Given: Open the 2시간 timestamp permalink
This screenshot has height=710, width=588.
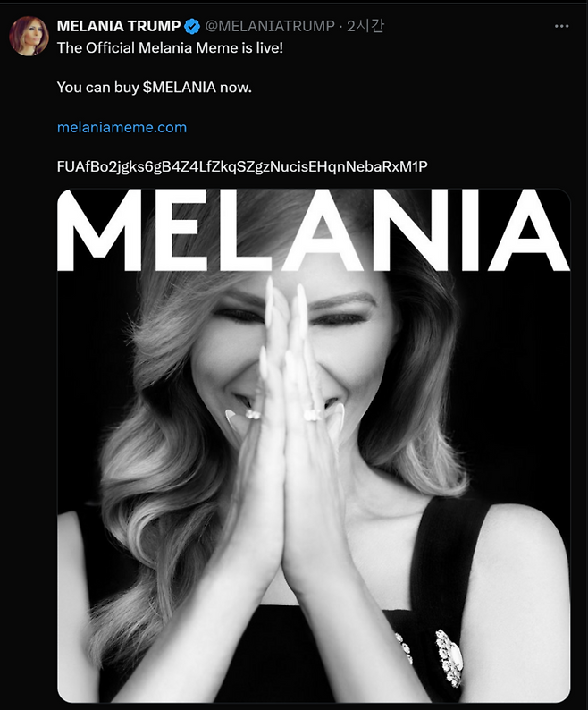Looking at the screenshot, I should tap(365, 26).
